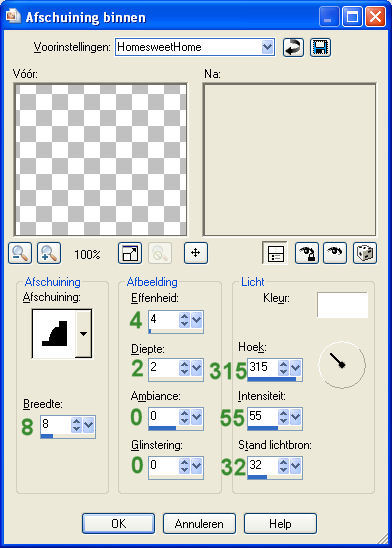The height and width of the screenshot is (548, 392).
Task: Expand the Breedte value slider dropdown
Action: coord(88,425)
